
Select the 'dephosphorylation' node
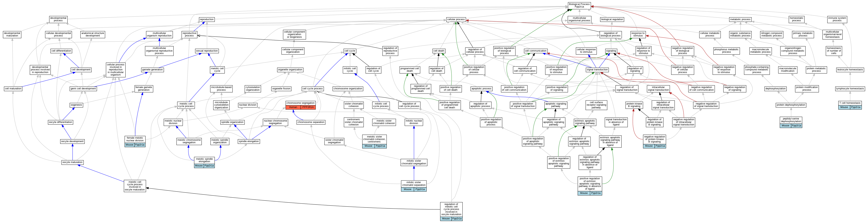(776, 89)
